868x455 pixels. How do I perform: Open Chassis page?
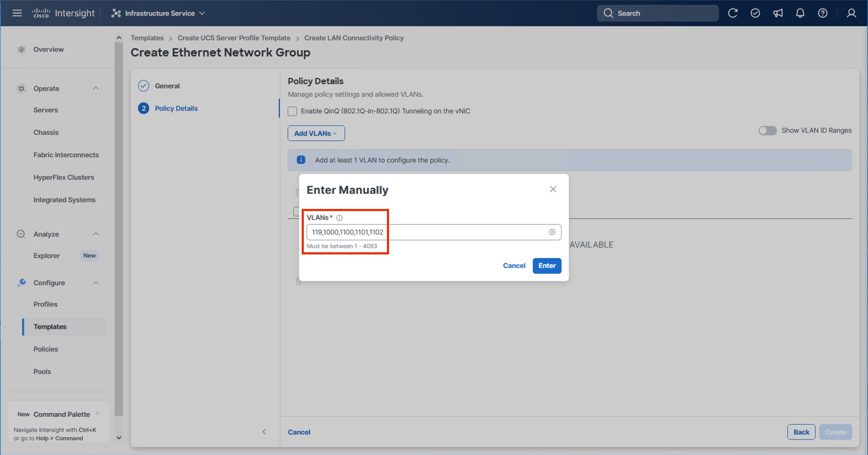tap(46, 133)
